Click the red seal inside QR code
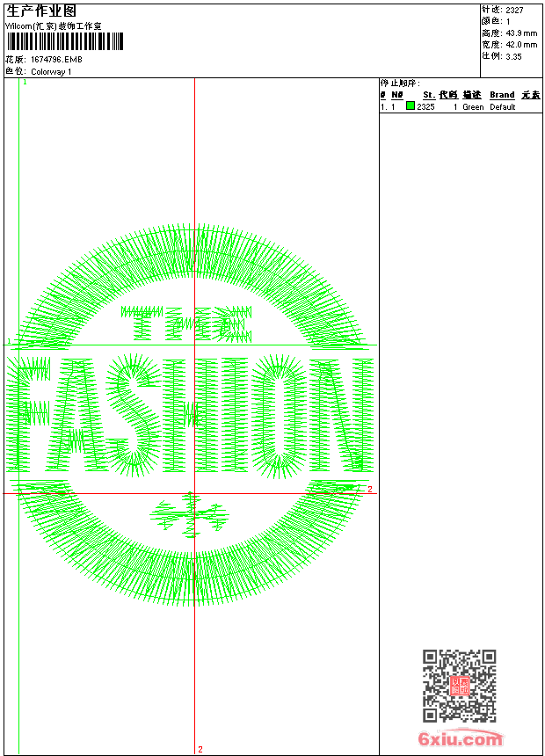Image resolution: width=545 pixels, height=756 pixels. click(x=459, y=686)
